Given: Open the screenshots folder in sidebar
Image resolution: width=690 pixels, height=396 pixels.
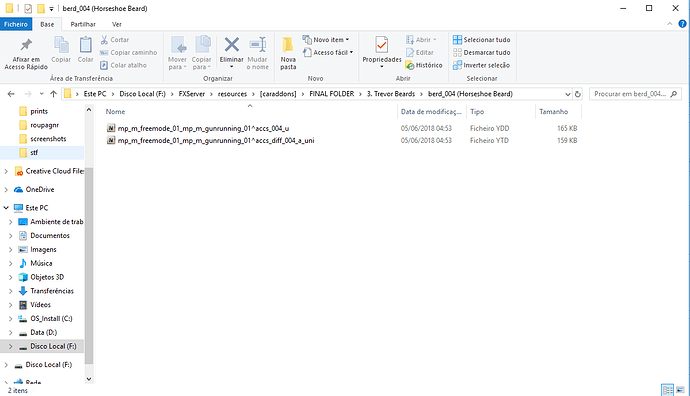Looking at the screenshot, I should click(48, 139).
